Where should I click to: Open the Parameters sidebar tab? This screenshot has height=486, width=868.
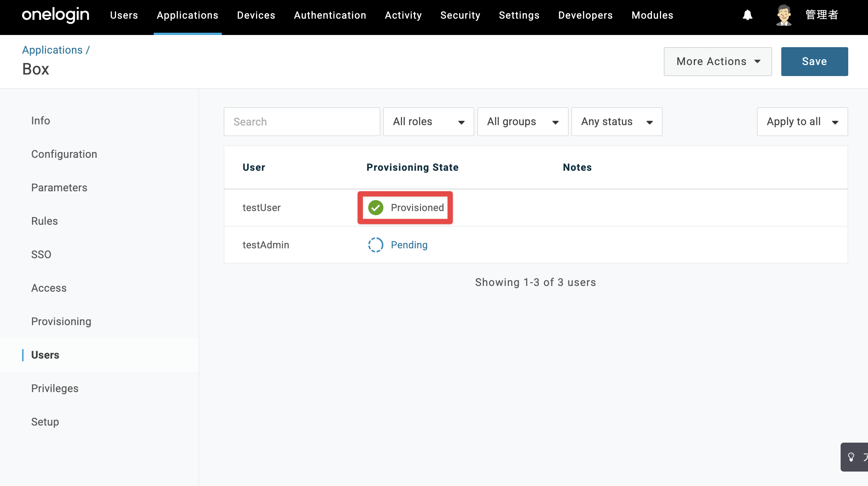coord(59,187)
